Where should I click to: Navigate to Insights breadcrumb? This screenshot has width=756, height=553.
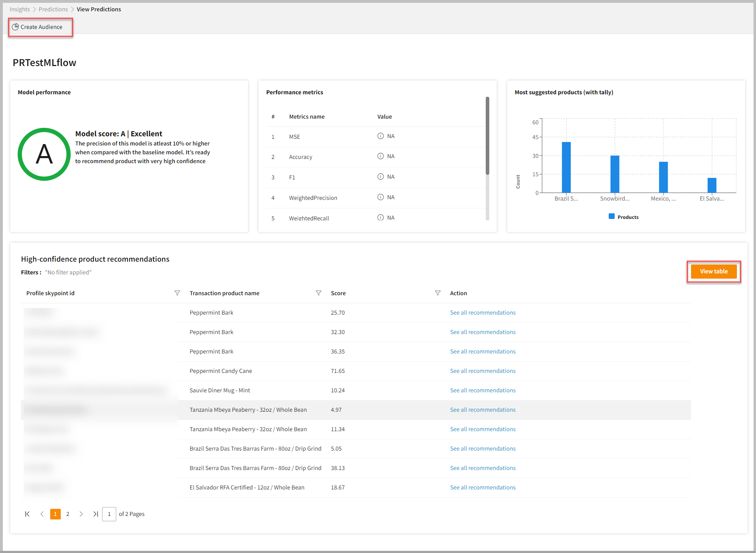coord(20,9)
